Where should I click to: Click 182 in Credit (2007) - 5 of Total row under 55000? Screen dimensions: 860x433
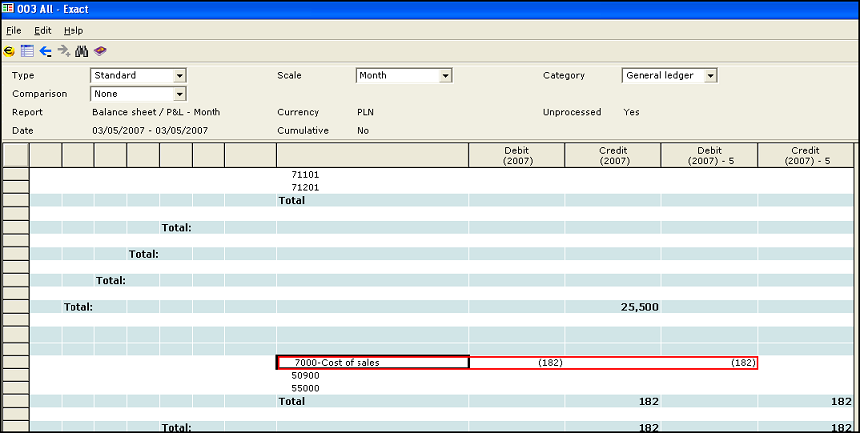[x=841, y=402]
